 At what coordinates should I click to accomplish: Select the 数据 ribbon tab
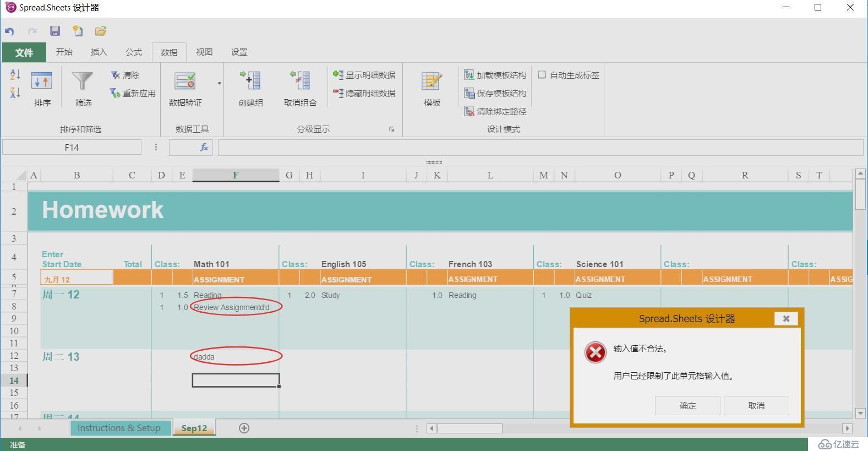pos(169,52)
